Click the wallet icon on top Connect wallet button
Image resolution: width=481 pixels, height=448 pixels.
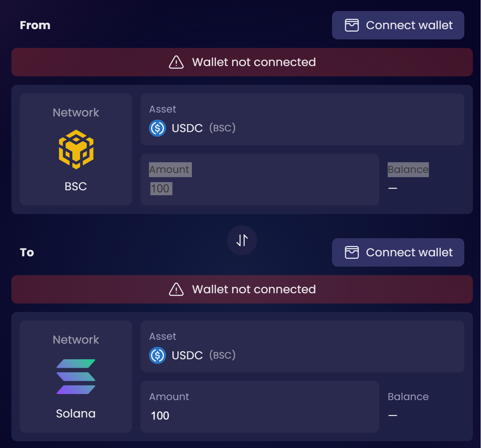352,25
